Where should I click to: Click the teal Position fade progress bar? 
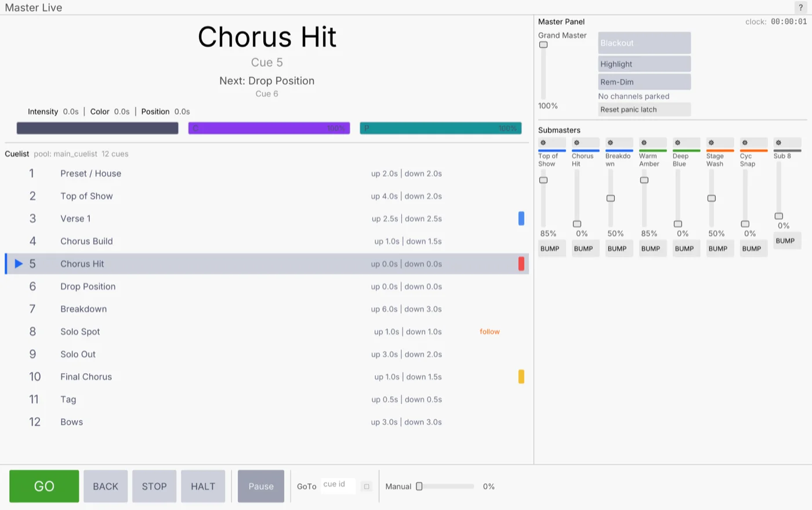click(x=441, y=128)
